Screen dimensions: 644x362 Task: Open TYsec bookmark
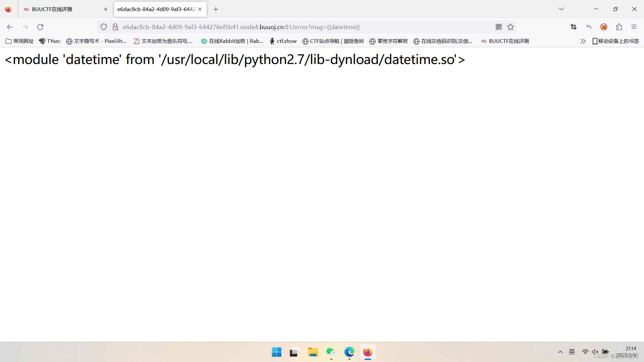[x=50, y=41]
